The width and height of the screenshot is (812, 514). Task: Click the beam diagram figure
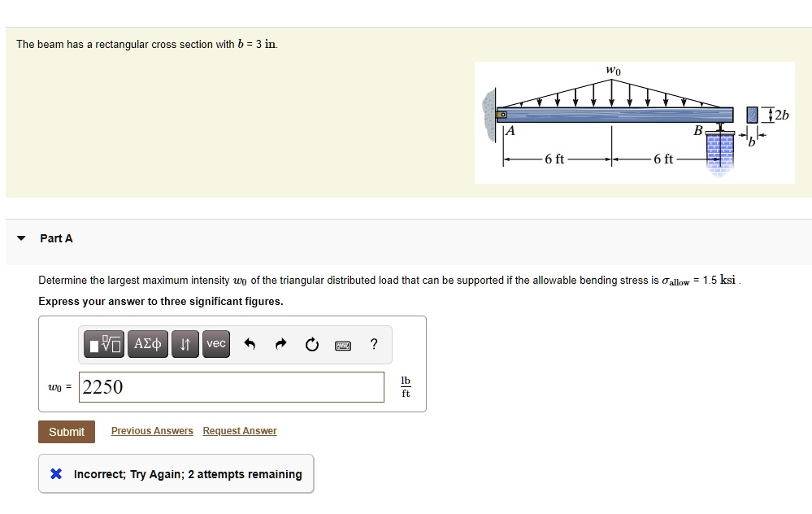pos(635,120)
